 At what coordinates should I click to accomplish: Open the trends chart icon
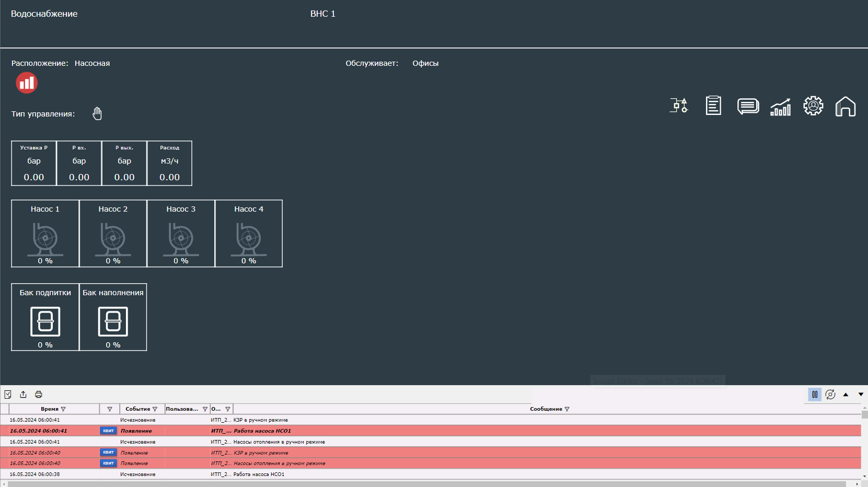[780, 107]
